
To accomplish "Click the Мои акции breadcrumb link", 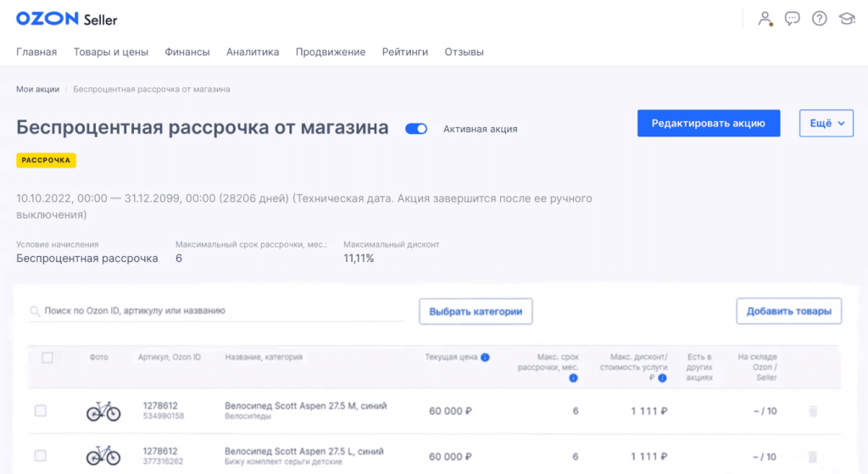I will pyautogui.click(x=37, y=89).
